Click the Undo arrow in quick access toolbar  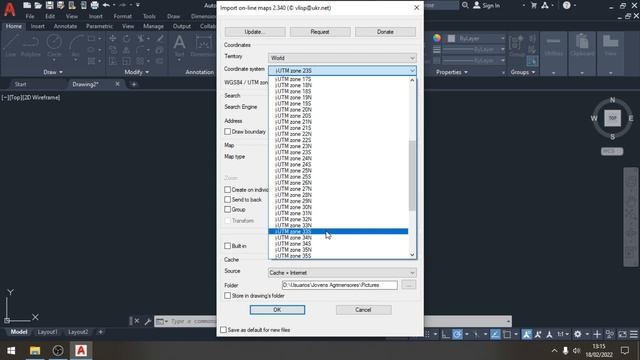[107, 5]
